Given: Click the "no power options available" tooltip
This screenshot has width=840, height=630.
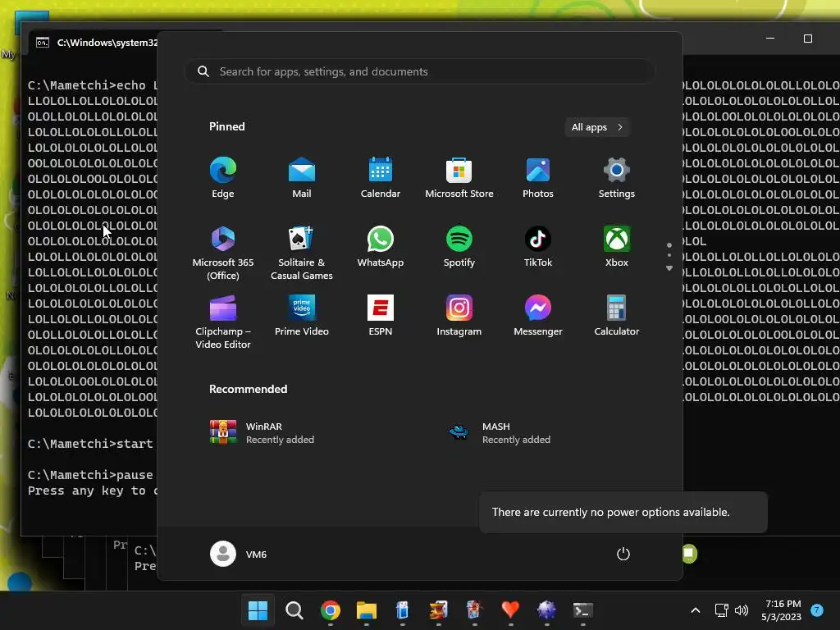Looking at the screenshot, I should (623, 512).
